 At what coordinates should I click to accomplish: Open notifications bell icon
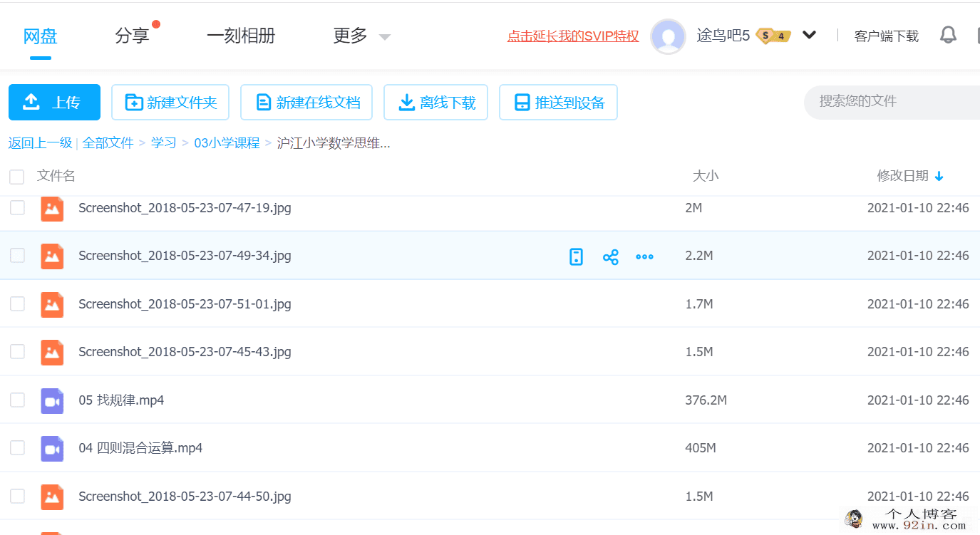click(948, 35)
